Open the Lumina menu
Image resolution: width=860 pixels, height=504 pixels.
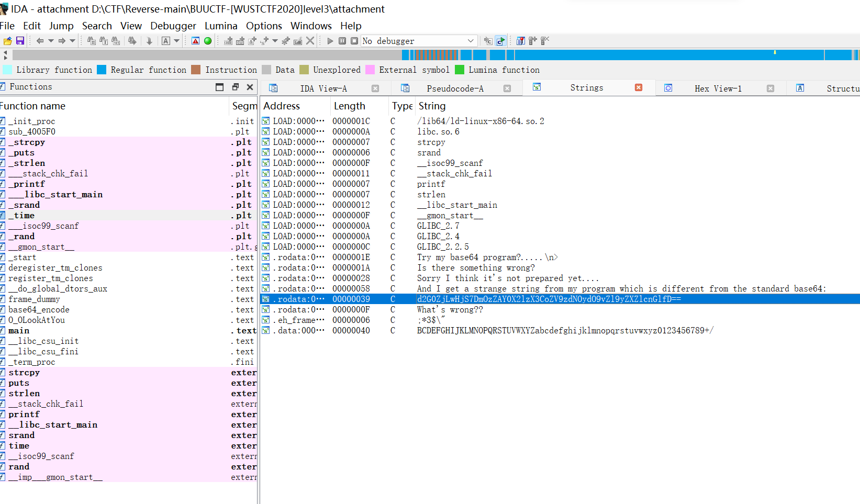(x=221, y=26)
